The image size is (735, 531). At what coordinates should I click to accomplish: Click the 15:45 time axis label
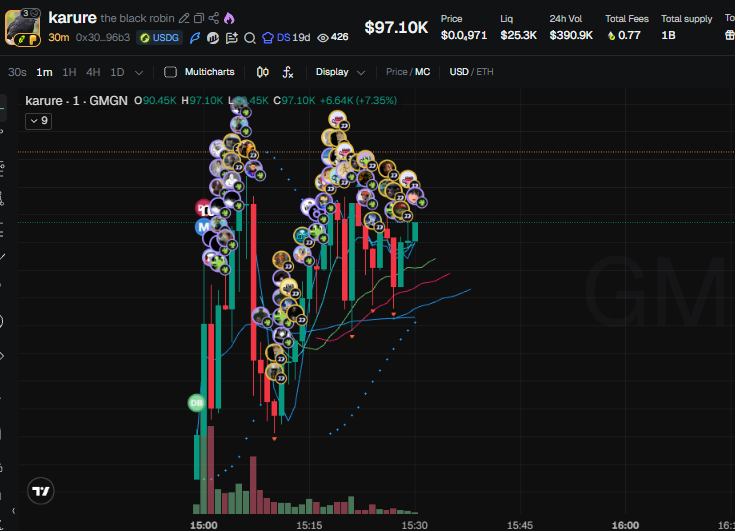519,525
